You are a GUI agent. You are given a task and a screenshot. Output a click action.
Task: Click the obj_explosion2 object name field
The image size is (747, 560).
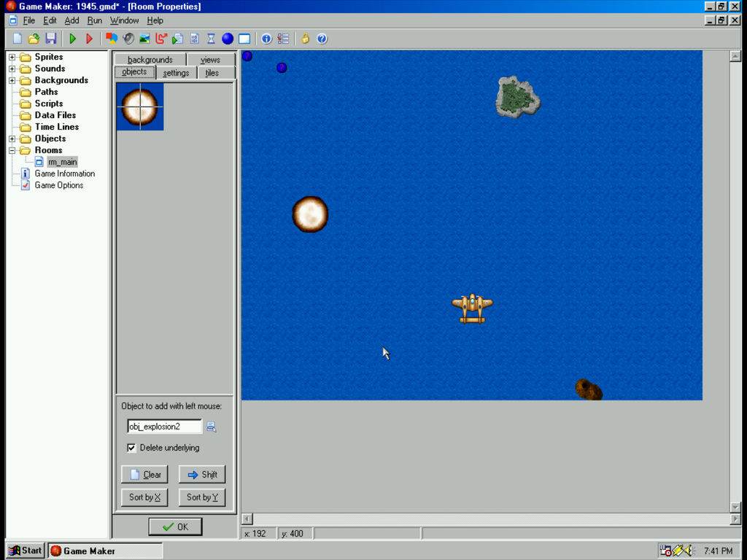point(164,427)
